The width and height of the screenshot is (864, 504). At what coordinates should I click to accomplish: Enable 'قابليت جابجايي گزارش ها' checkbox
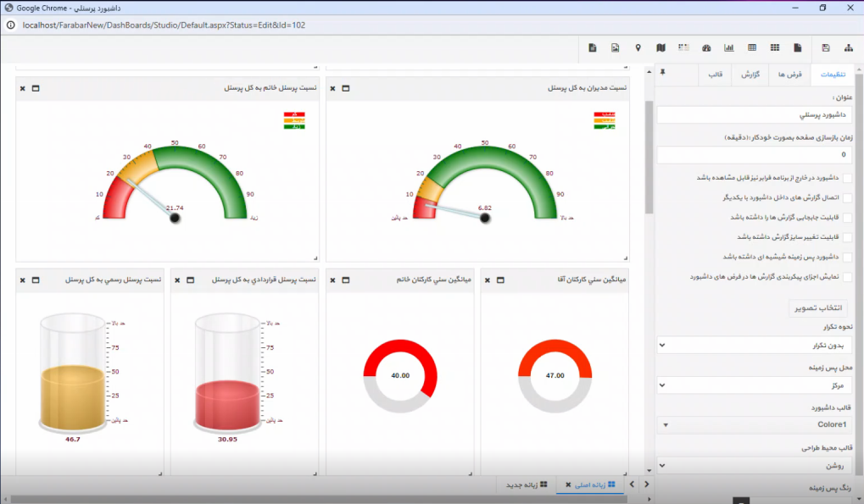click(848, 218)
